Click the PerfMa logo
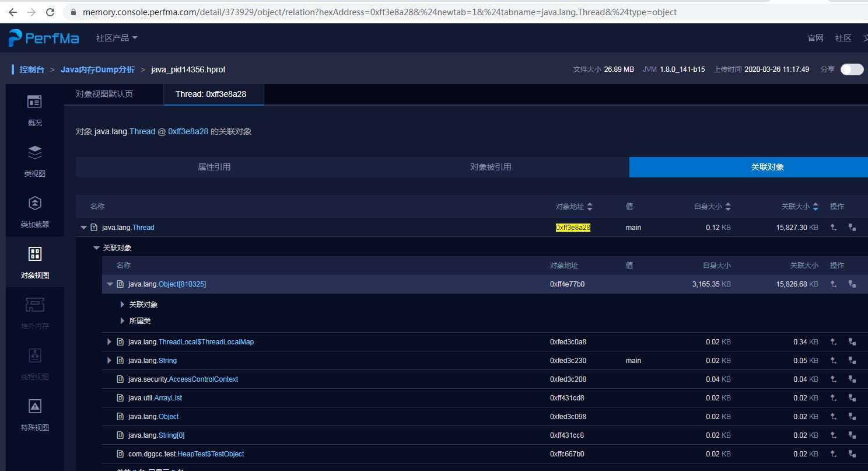The width and height of the screenshot is (868, 471). point(44,38)
